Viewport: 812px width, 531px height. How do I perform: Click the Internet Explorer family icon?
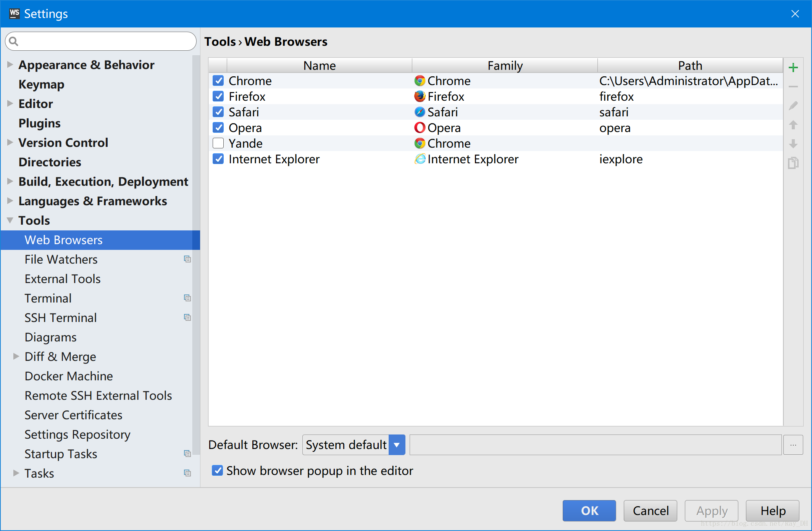(x=420, y=159)
